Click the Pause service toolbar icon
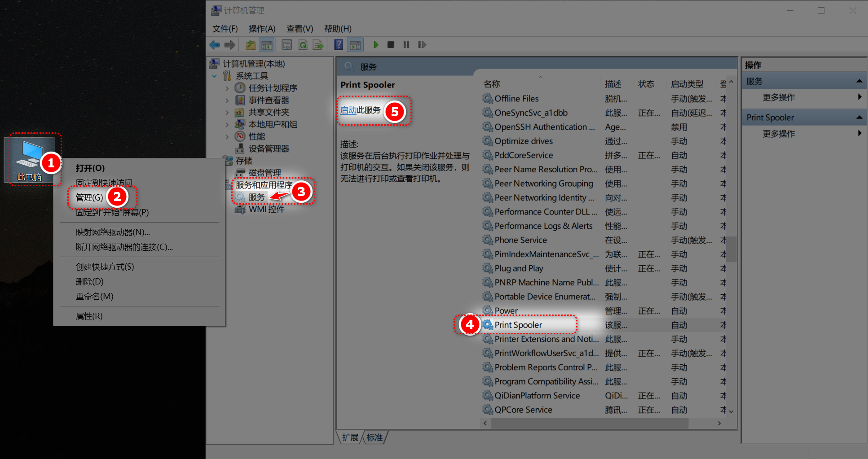 tap(406, 45)
